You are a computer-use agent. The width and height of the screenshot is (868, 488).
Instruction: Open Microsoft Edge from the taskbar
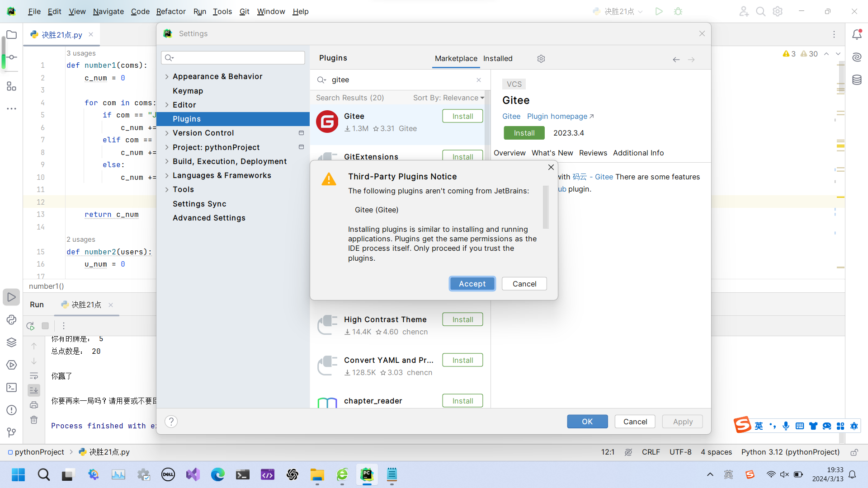coord(217,474)
